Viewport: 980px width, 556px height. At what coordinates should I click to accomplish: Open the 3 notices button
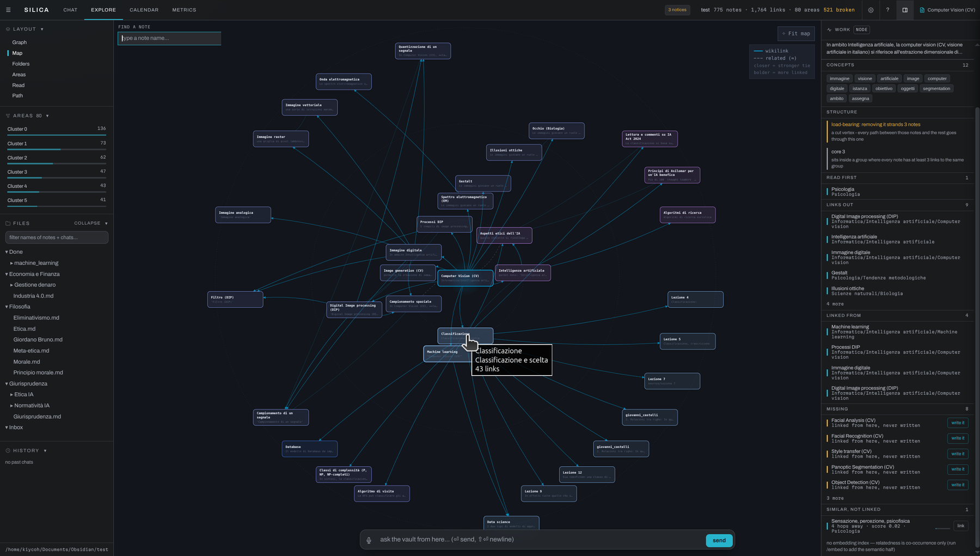677,10
